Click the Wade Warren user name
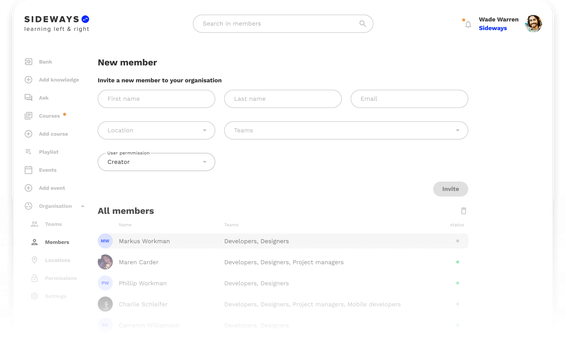The height and width of the screenshot is (362, 565). click(498, 19)
